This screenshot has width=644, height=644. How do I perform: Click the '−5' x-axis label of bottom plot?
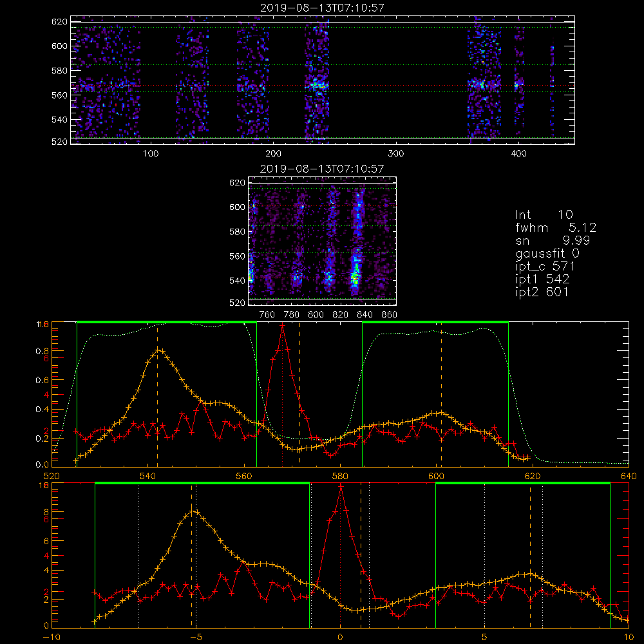(196, 638)
